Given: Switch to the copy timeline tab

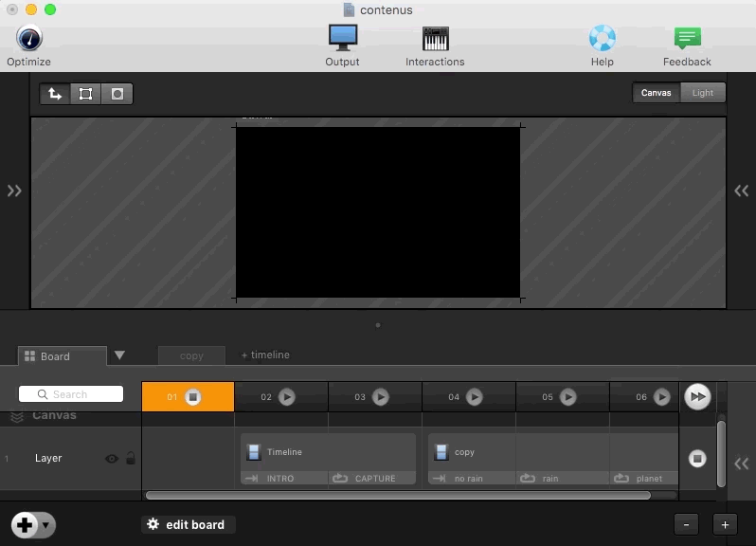Looking at the screenshot, I should click(x=191, y=355).
